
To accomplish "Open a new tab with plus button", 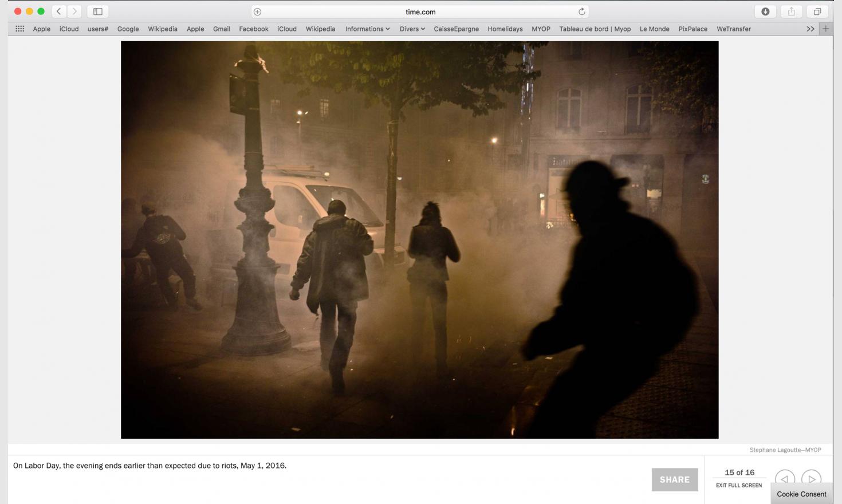I will pos(826,29).
